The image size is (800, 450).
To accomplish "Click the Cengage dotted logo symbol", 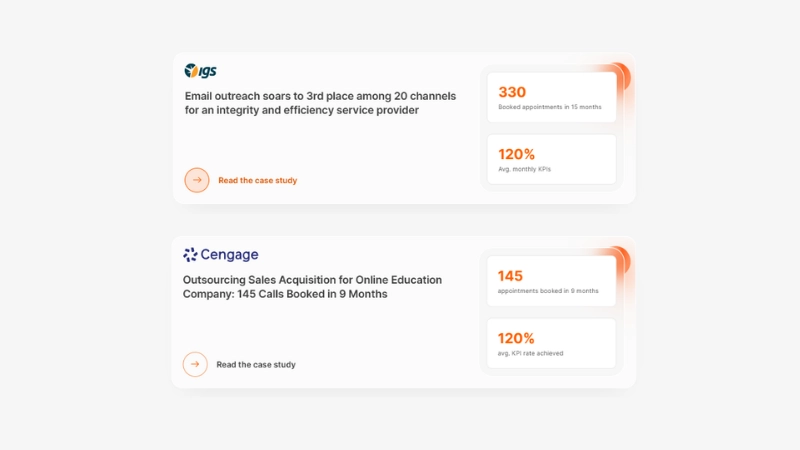I will pyautogui.click(x=190, y=255).
